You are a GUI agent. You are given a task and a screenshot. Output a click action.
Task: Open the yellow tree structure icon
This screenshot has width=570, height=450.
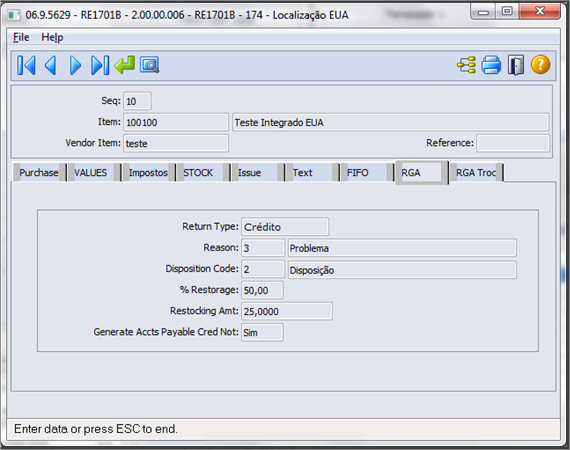[x=466, y=65]
